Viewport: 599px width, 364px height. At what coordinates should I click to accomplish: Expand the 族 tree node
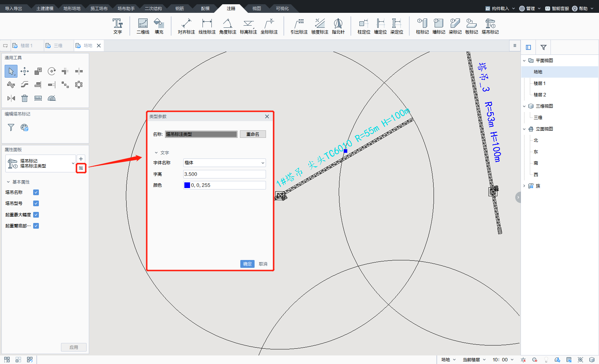coord(524,186)
